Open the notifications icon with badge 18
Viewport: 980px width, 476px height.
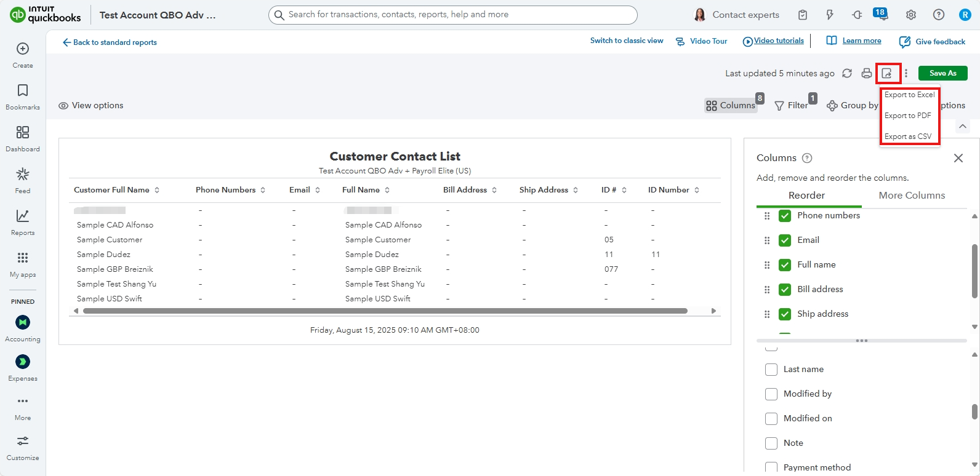coord(880,14)
